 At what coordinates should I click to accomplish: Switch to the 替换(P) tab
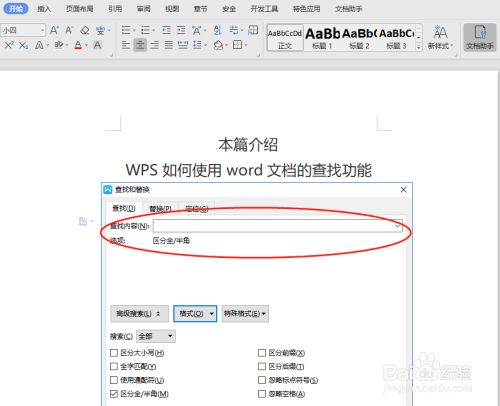click(x=160, y=209)
